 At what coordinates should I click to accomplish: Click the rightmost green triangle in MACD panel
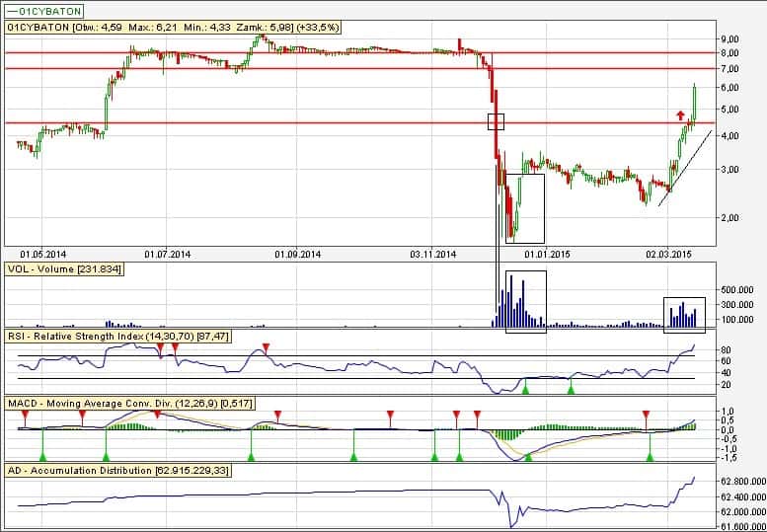point(650,455)
